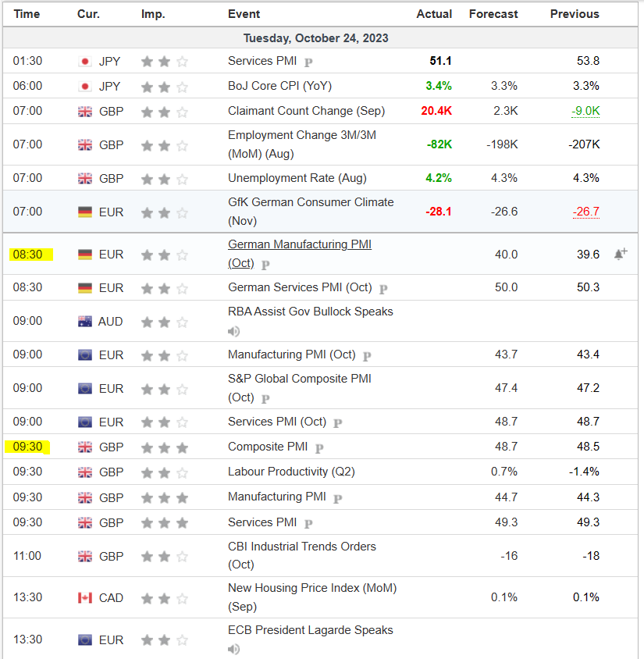Click Germany flag in GfK German Consumer Climate row
Image resolution: width=644 pixels, height=659 pixels.
pyautogui.click(x=85, y=212)
